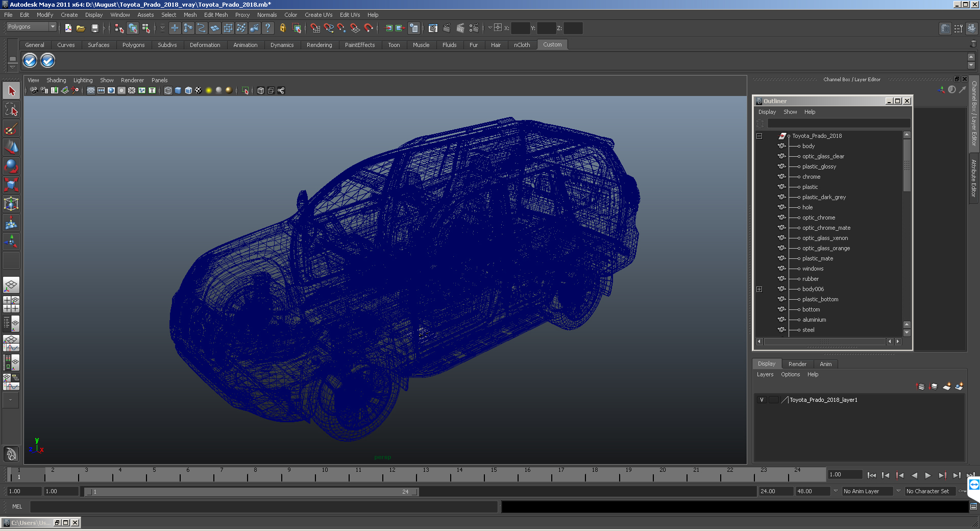Click Create new empty layer icon
The width and height of the screenshot is (980, 531).
pos(946,387)
